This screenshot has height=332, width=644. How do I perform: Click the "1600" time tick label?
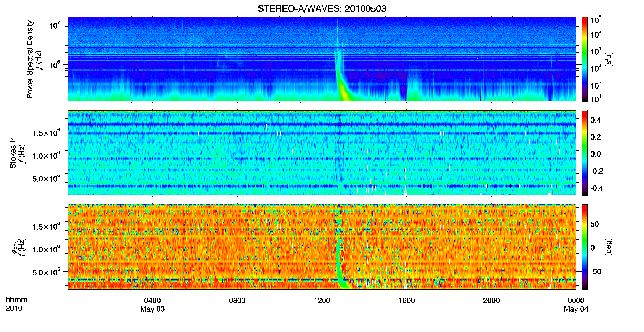pyautogui.click(x=406, y=300)
